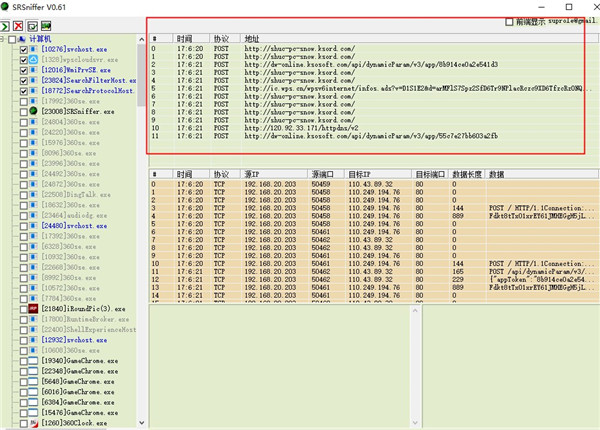The width and height of the screenshot is (600, 430).
Task: Enable the 前端显示 checkbox
Action: pos(511,21)
